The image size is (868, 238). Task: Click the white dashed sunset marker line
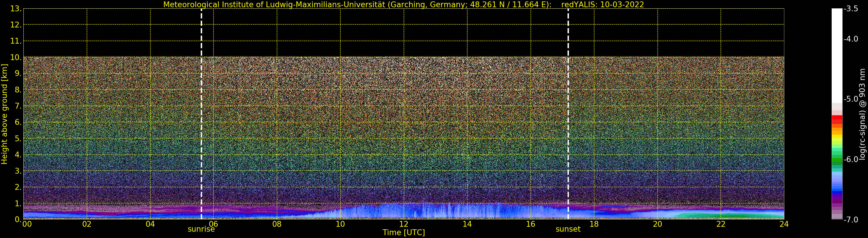click(x=568, y=114)
